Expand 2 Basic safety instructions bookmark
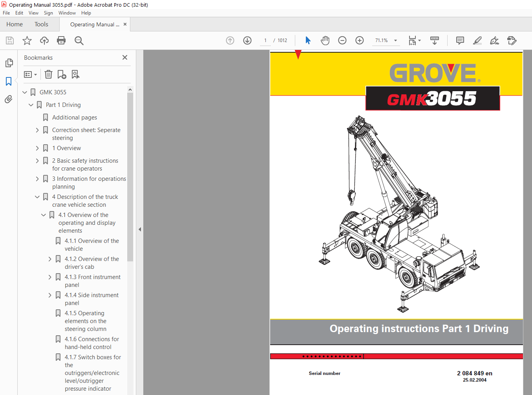Screen dimensions: 532x395 click(x=37, y=161)
